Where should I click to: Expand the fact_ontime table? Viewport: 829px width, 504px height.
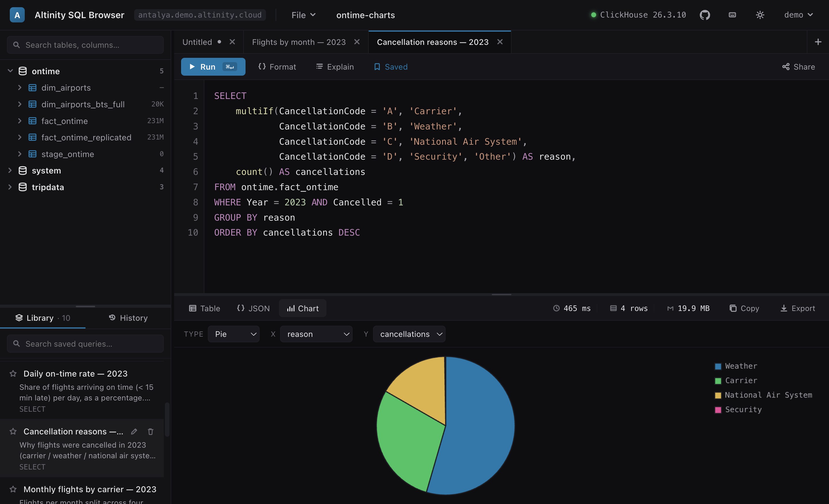pos(20,121)
